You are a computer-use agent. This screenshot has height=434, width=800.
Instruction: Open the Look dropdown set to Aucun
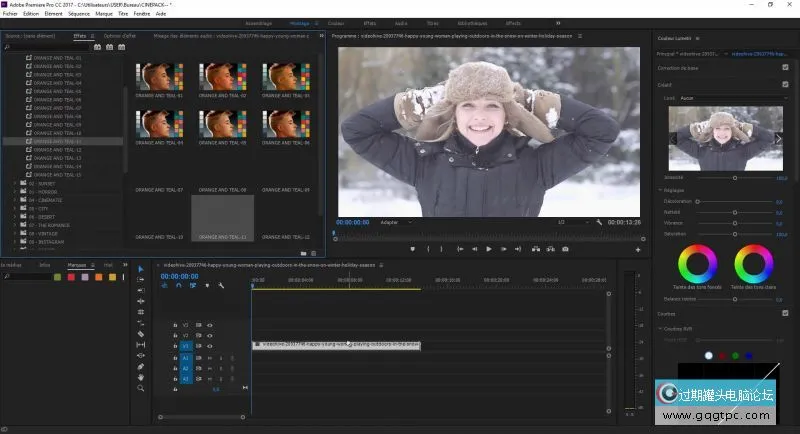(735, 98)
